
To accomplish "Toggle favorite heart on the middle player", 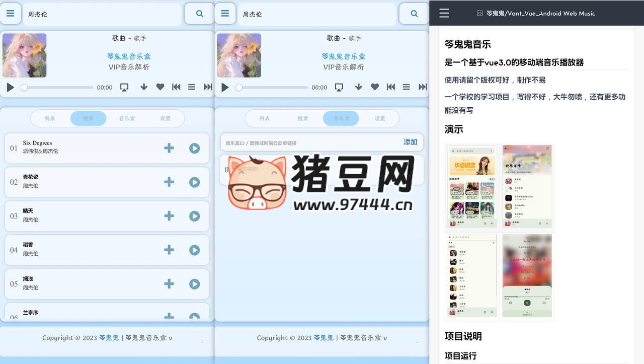I will (x=375, y=87).
